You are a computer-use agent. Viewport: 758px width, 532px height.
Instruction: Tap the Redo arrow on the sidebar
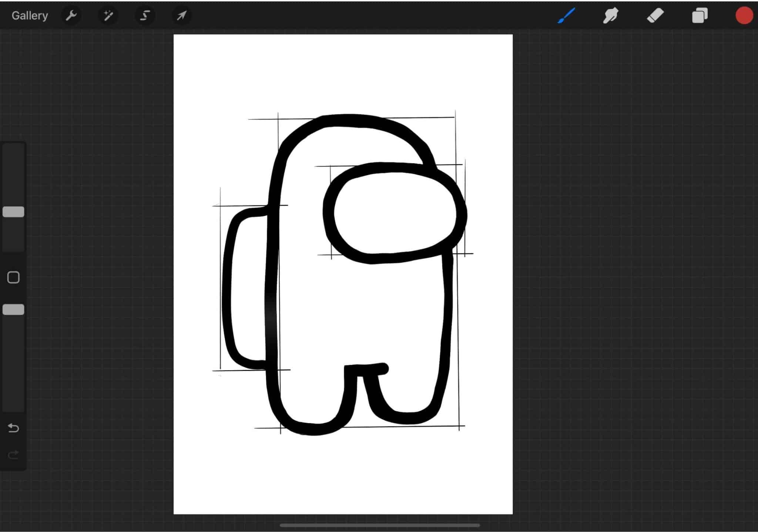[x=13, y=455]
